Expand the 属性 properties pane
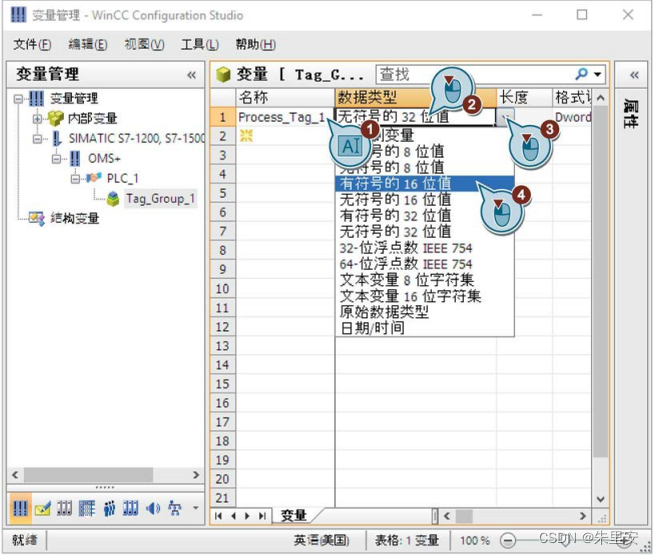 (634, 75)
